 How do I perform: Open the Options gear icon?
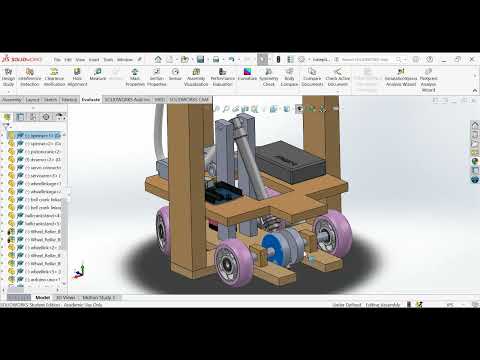(302, 59)
